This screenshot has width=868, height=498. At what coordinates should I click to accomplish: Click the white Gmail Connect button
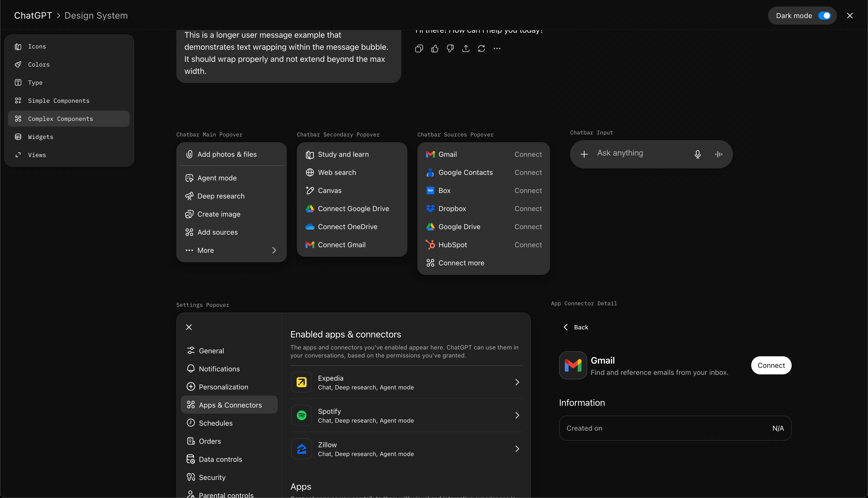point(771,365)
